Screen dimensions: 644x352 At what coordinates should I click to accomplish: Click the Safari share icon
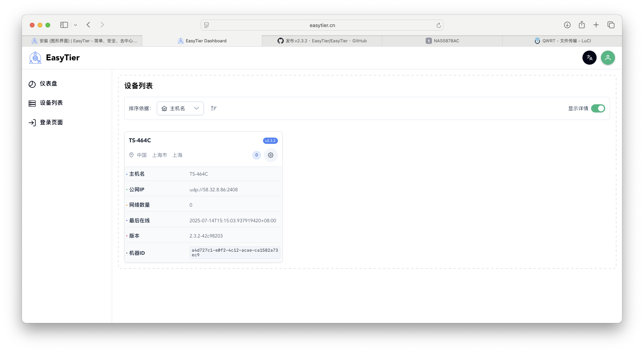582,25
